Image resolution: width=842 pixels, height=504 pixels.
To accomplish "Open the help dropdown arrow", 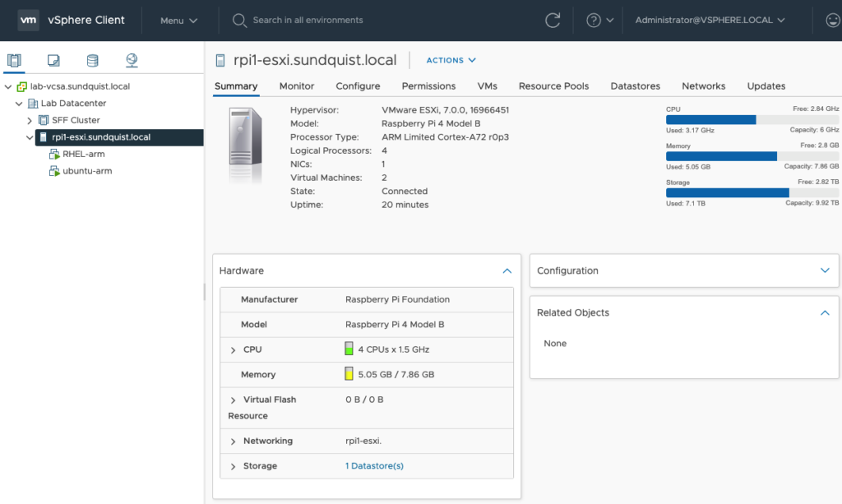I will [610, 21].
